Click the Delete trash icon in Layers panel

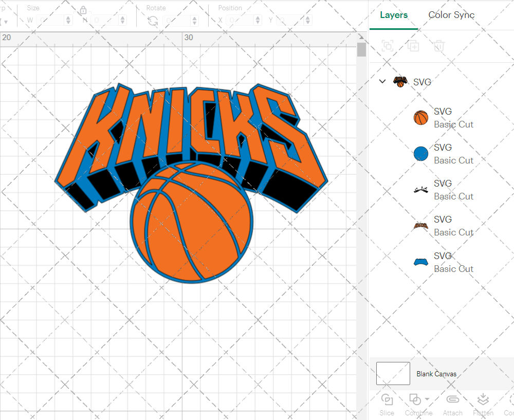[439, 46]
